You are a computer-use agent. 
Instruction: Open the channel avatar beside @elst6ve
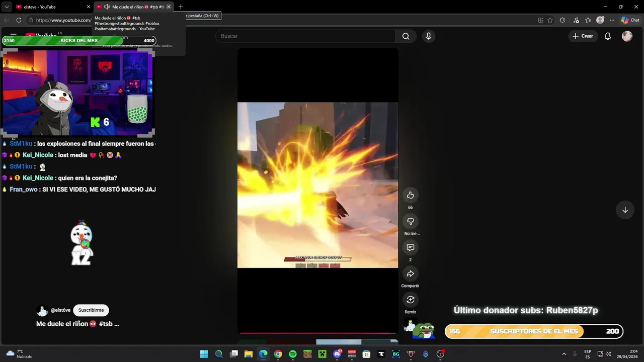[42, 310]
